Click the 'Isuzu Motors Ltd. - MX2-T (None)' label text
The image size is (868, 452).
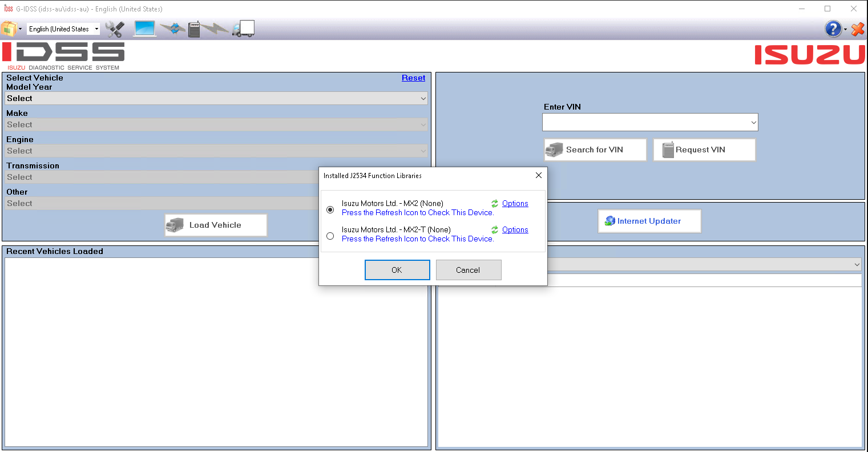pos(396,230)
